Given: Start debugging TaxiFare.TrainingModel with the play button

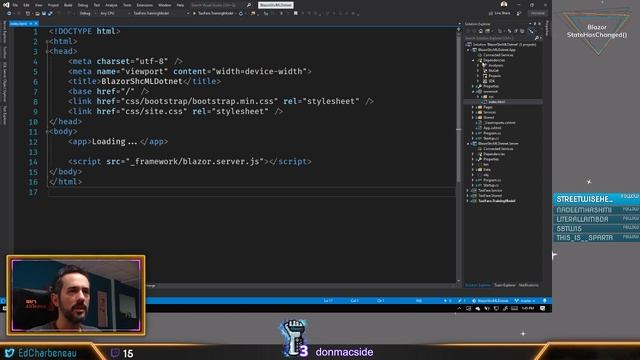Looking at the screenshot, I should [x=214, y=13].
